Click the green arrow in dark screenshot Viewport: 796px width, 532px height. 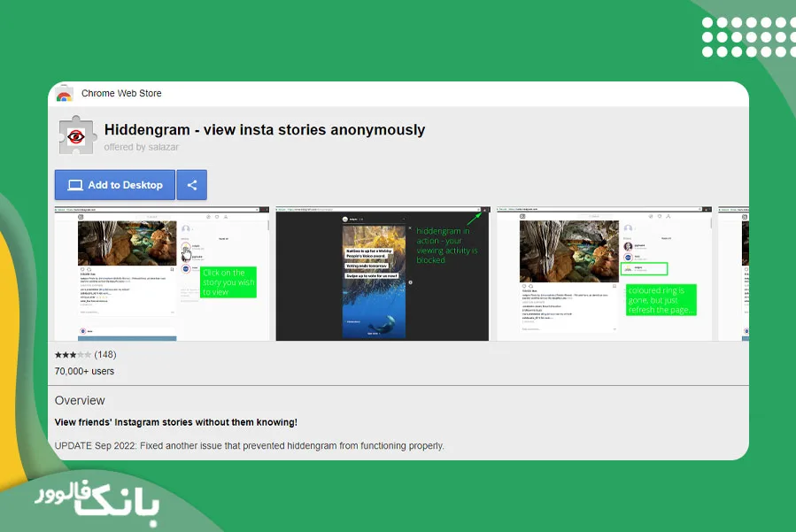click(x=475, y=219)
